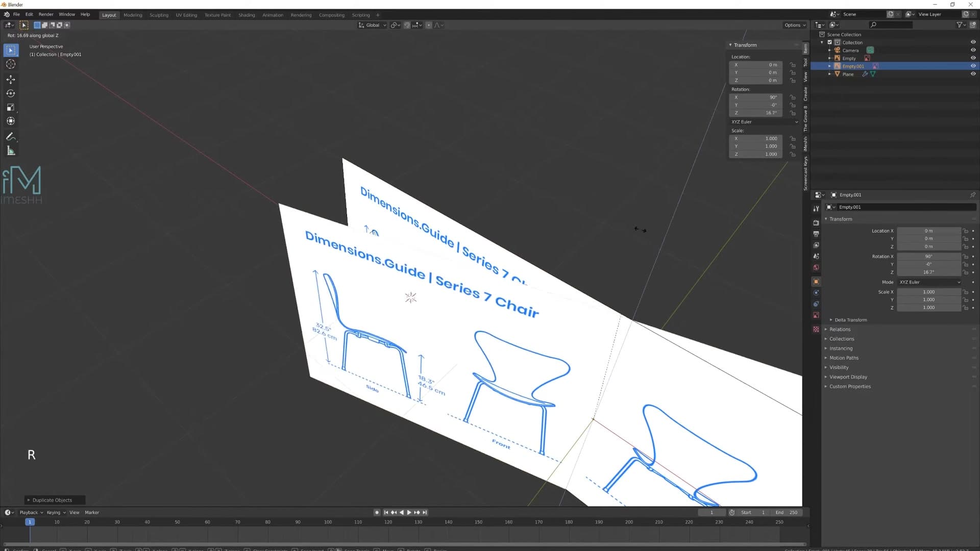Select the combined Transform tool

11,121
